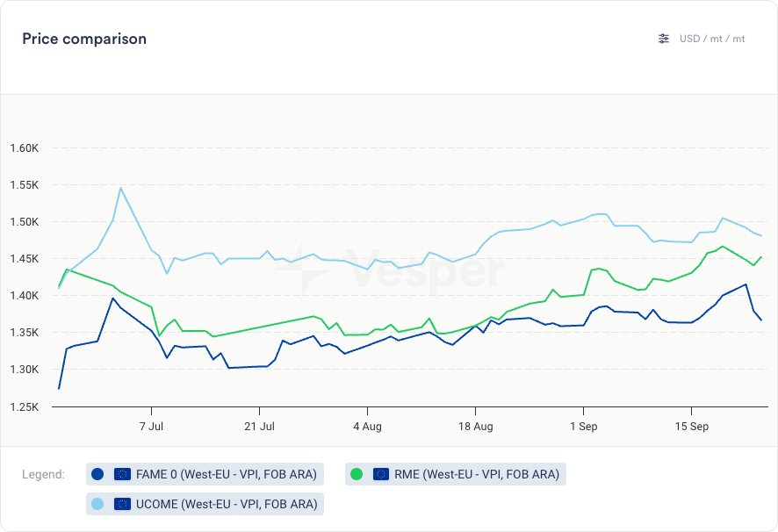This screenshot has height=532, width=778.
Task: Click the 1.25K y-axis label
Action: pos(25,407)
